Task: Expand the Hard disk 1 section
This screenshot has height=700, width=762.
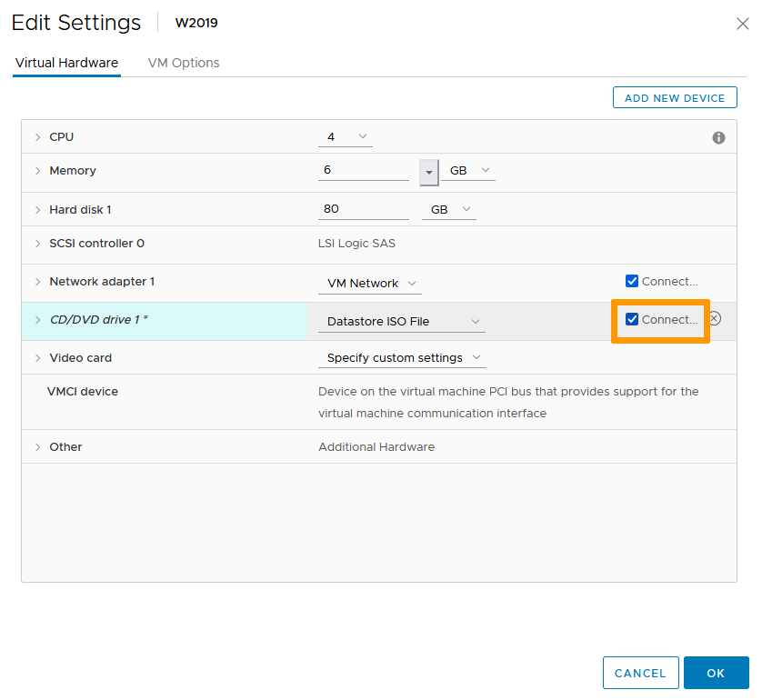Action: pyautogui.click(x=38, y=210)
